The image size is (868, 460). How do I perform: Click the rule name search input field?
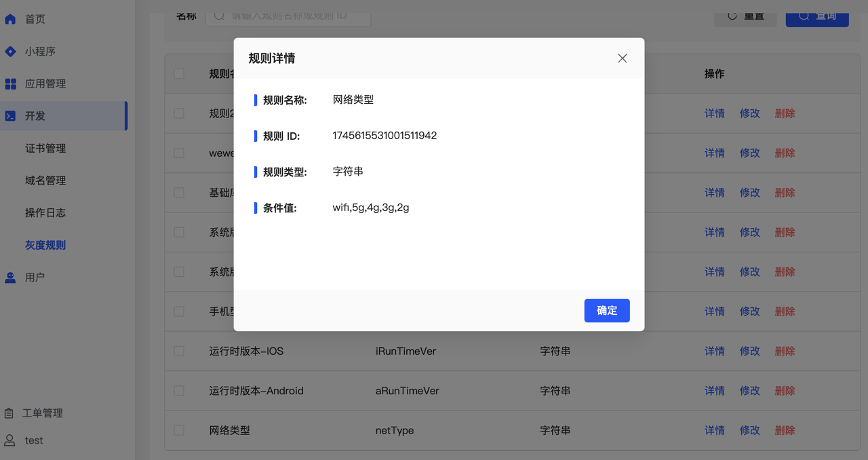[292, 16]
